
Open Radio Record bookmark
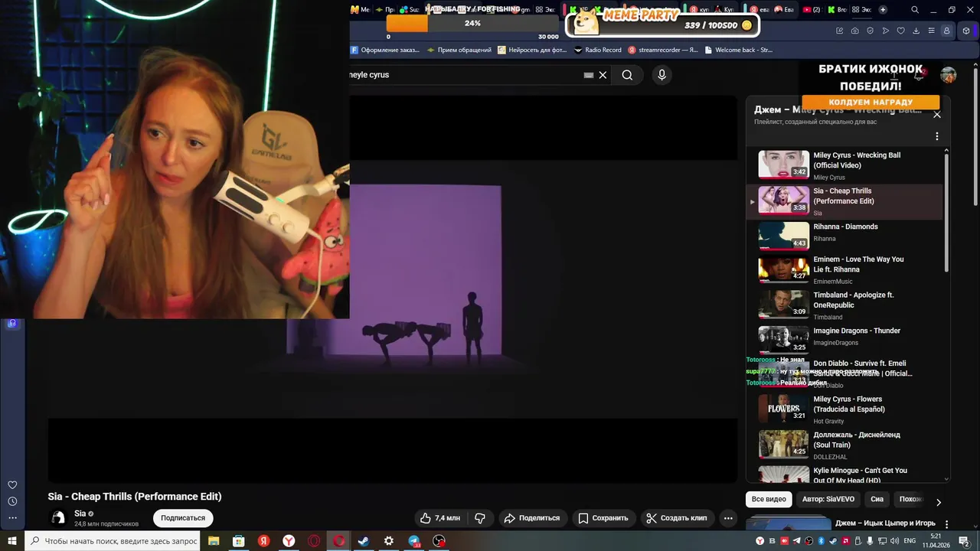(597, 50)
